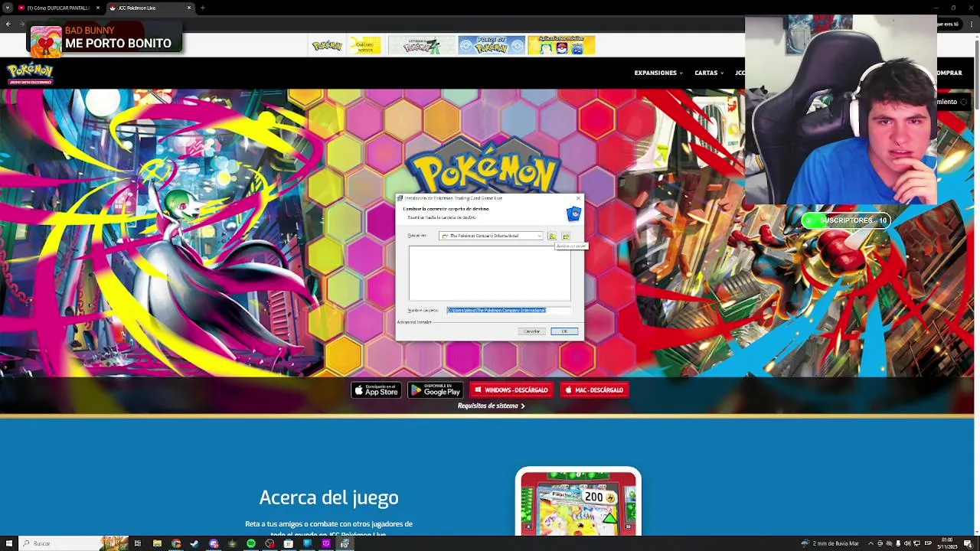
Task: Click the Google Play download badge
Action: pos(435,390)
